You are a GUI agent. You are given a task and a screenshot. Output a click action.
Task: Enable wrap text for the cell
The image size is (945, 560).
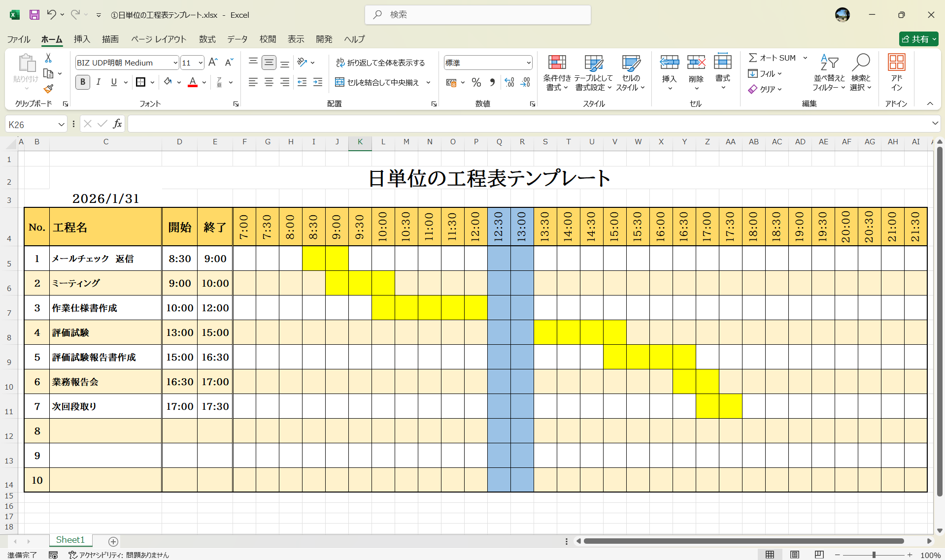point(382,63)
